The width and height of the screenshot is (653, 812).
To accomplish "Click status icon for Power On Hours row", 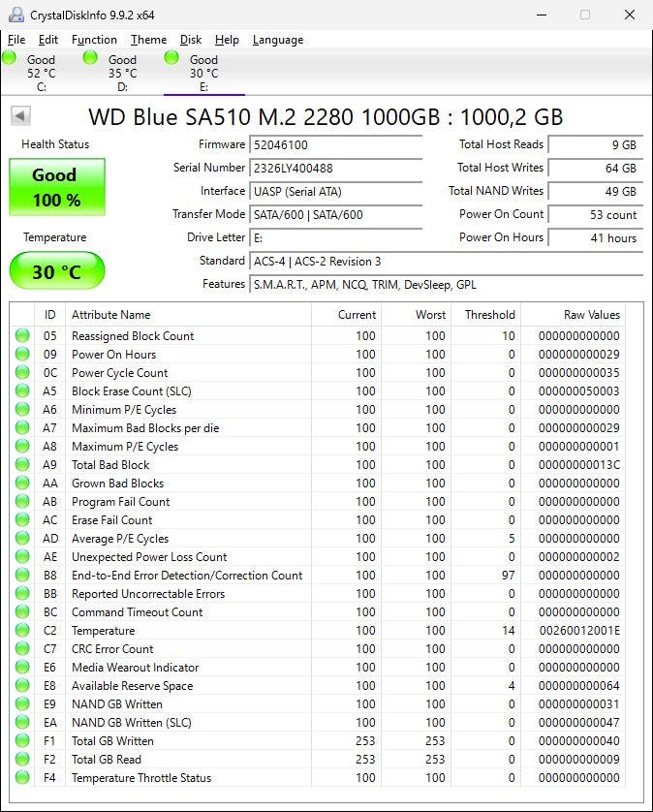I will point(22,354).
